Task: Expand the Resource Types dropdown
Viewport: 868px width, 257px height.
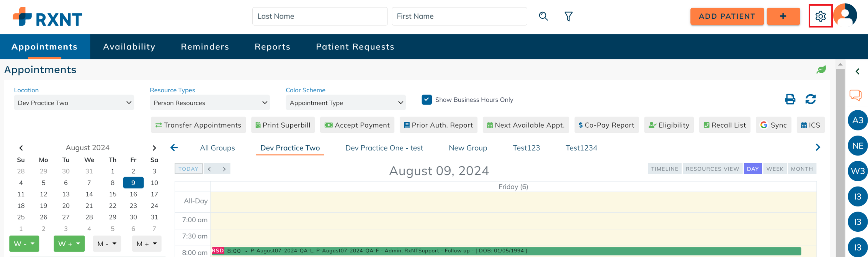Action: tap(210, 103)
